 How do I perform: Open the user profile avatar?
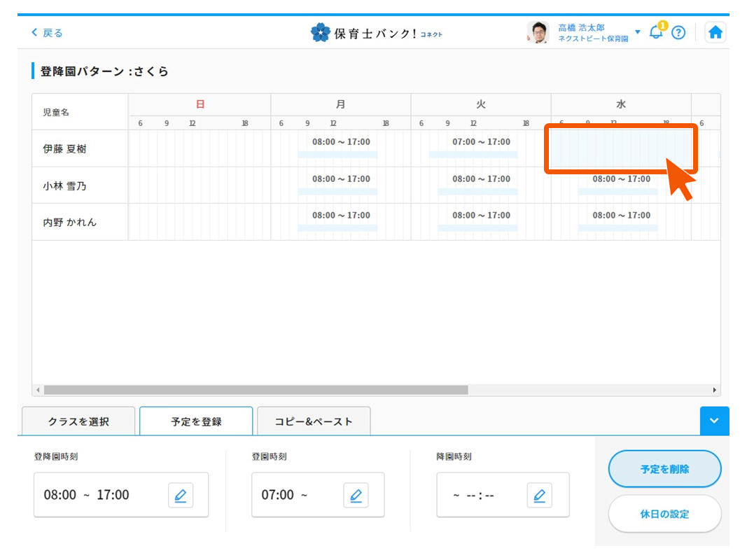pyautogui.click(x=538, y=32)
